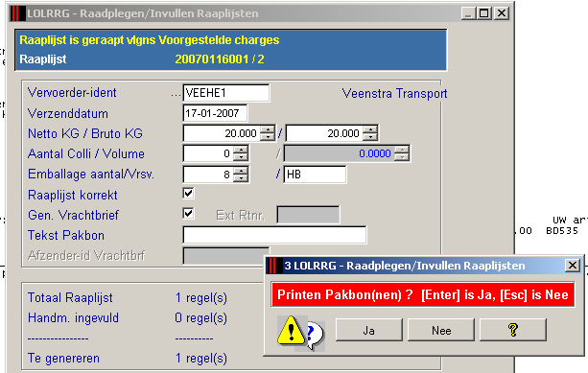
Task: Edit the Verzenddatum field 17-01-2007
Action: click(x=215, y=113)
